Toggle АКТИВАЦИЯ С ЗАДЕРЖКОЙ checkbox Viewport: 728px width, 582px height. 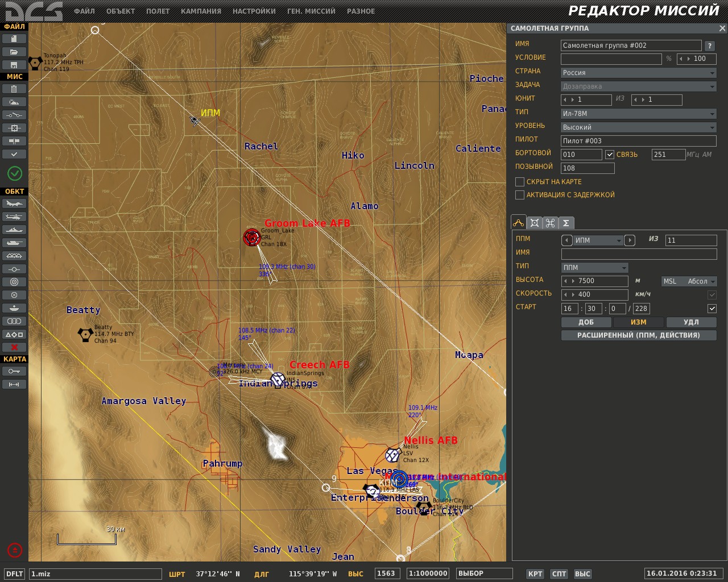point(519,195)
